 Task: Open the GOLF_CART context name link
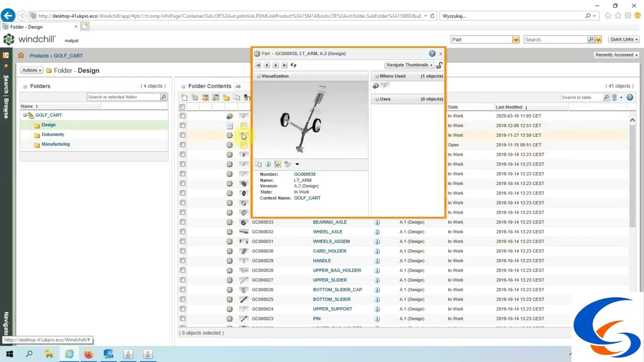(x=307, y=198)
